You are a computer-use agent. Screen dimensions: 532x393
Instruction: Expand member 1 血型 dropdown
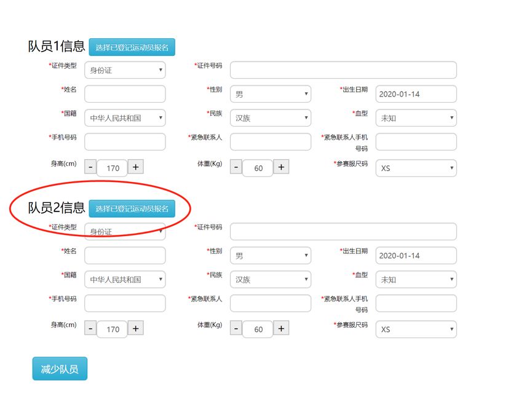pyautogui.click(x=416, y=117)
